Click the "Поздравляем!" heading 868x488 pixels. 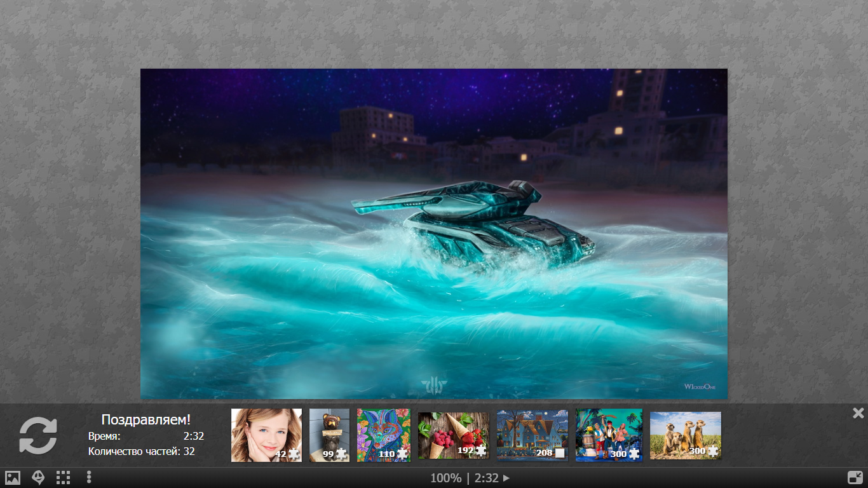pyautogui.click(x=146, y=419)
